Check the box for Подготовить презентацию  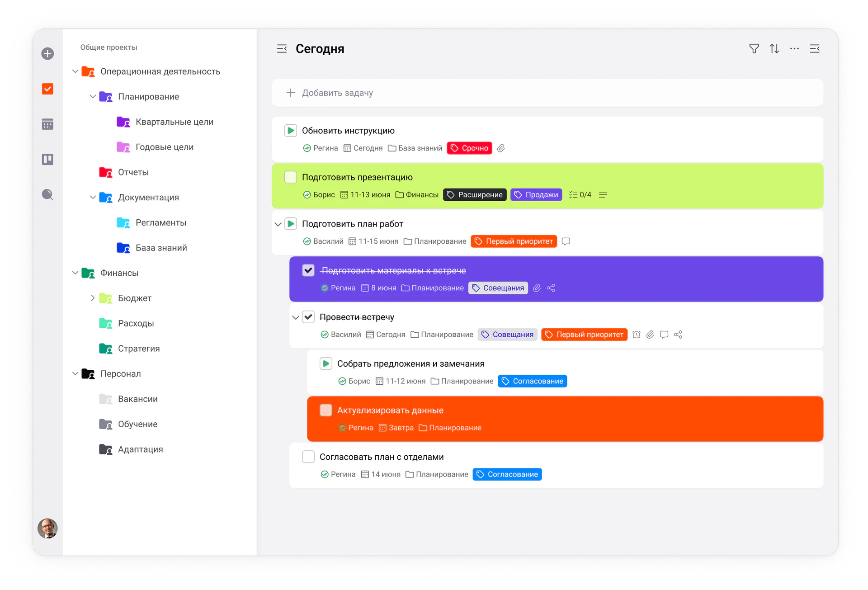click(291, 177)
